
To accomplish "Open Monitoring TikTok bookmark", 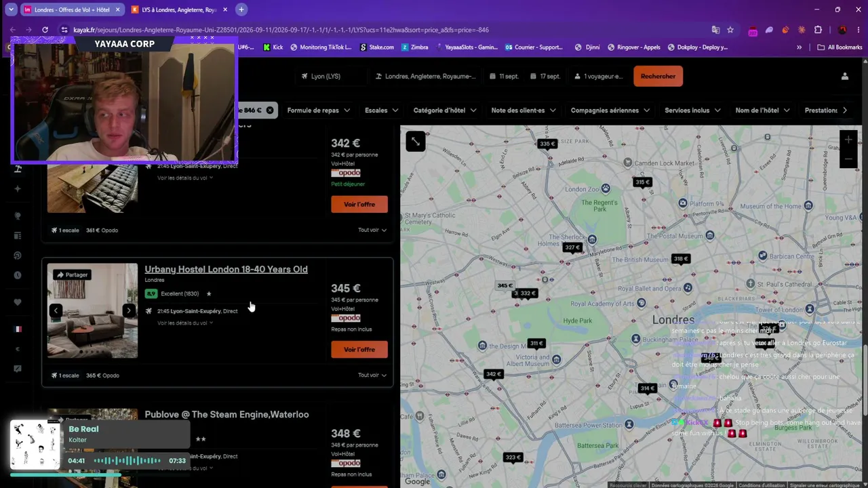I will pos(321,47).
